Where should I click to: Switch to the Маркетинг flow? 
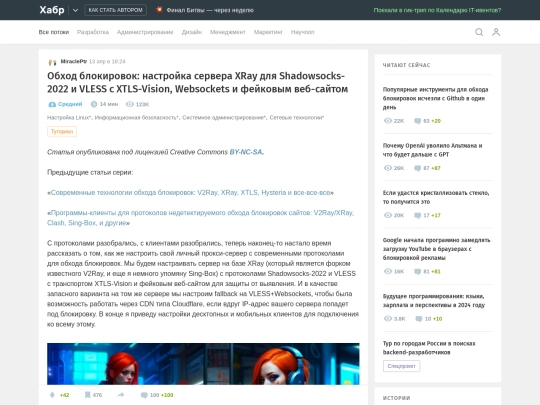pos(268,32)
